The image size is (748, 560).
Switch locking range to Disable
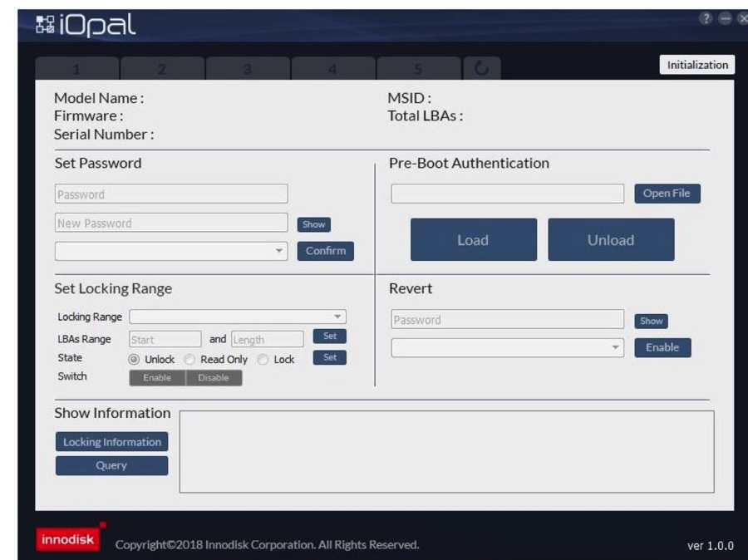pos(214,378)
